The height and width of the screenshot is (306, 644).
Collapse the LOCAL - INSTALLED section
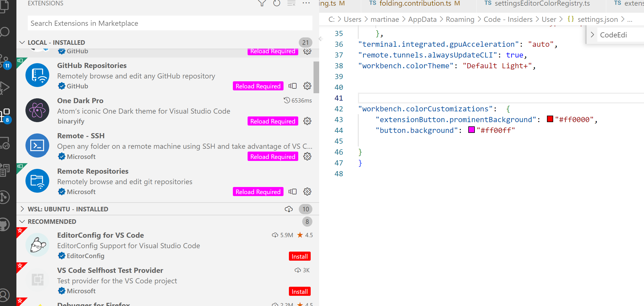[22, 42]
